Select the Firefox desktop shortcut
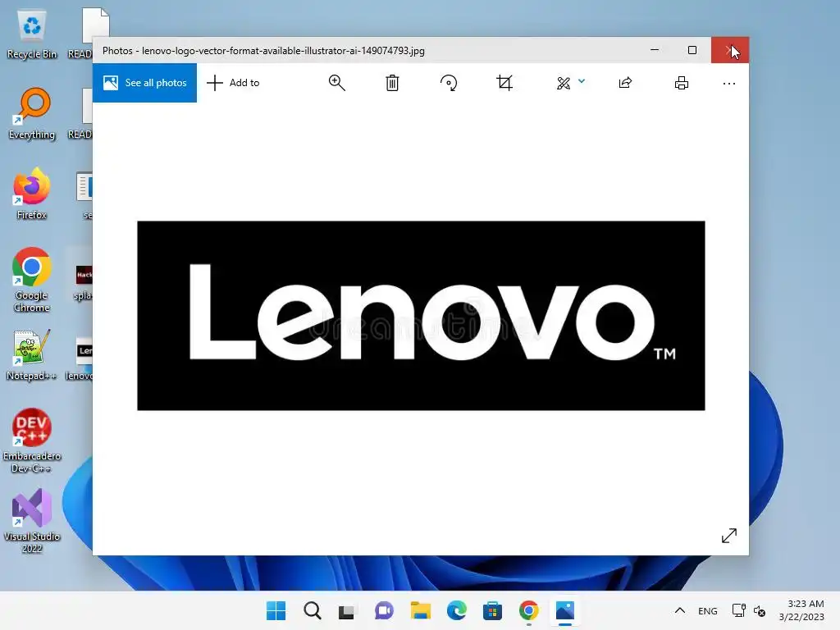This screenshot has width=840, height=630. [32, 194]
